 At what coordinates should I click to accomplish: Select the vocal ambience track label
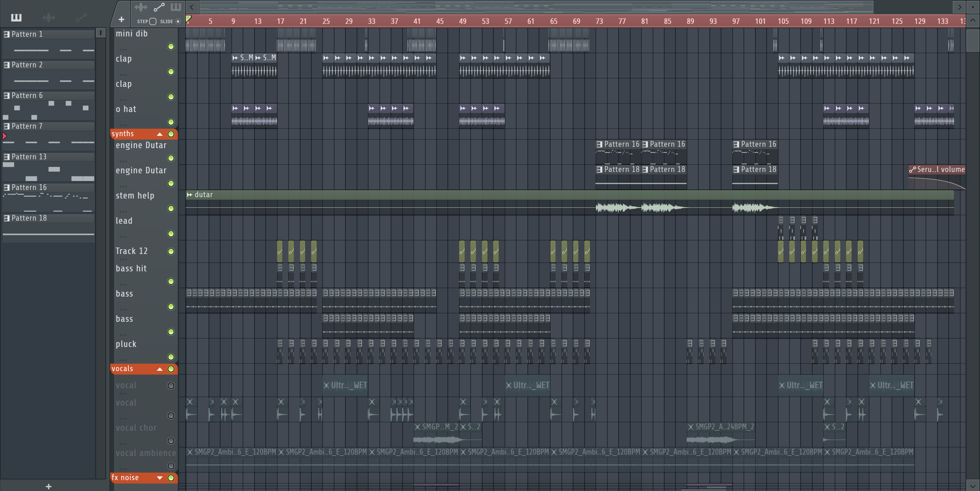146,453
